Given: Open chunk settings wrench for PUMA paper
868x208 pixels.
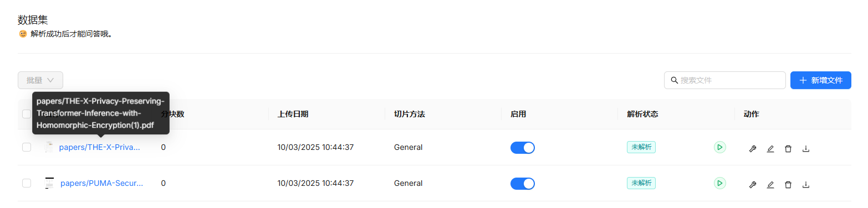Looking at the screenshot, I should pyautogui.click(x=753, y=184).
